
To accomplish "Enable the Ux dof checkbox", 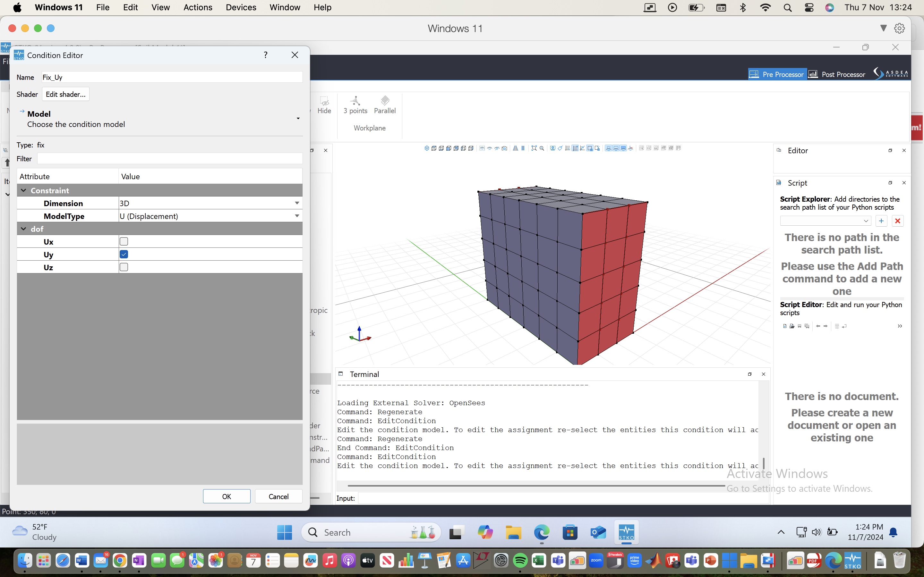I will pyautogui.click(x=124, y=242).
